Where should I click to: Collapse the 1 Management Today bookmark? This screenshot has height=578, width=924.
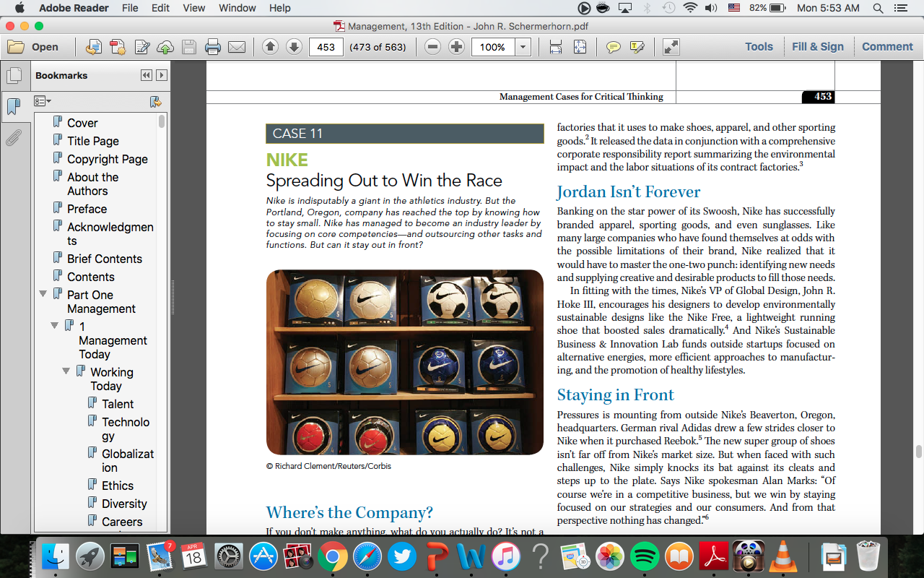click(x=54, y=326)
